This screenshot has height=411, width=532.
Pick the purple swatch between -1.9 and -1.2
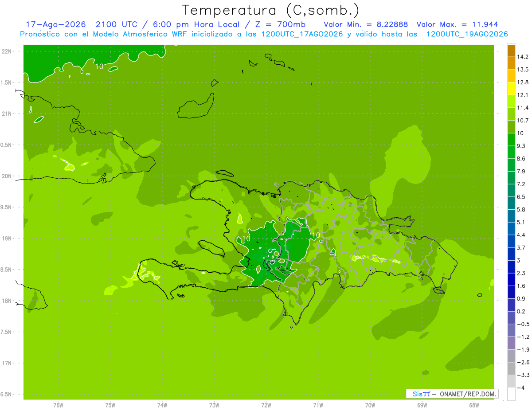click(x=511, y=343)
